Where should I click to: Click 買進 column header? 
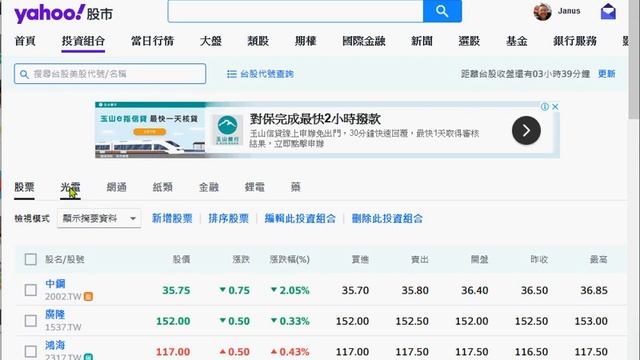tap(360, 259)
